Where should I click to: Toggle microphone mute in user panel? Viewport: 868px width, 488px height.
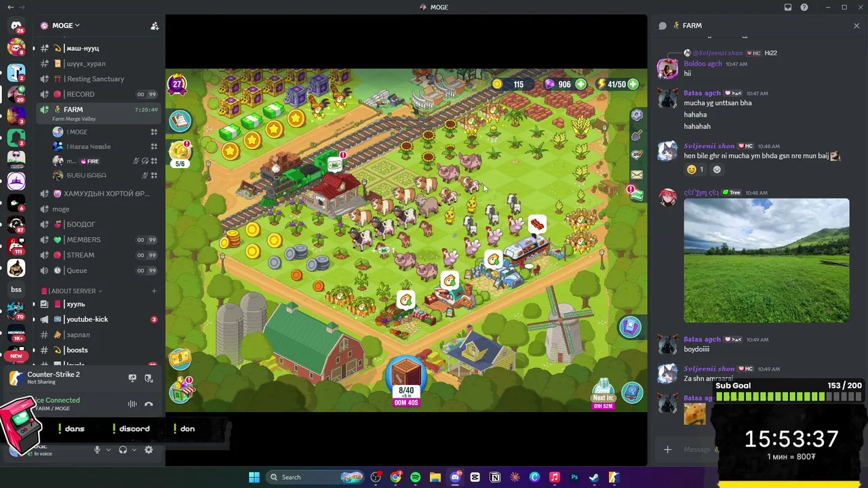tap(97, 449)
